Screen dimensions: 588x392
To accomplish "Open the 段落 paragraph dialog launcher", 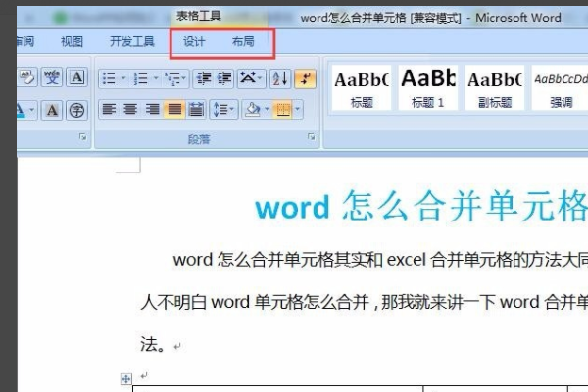I will pos(311,137).
